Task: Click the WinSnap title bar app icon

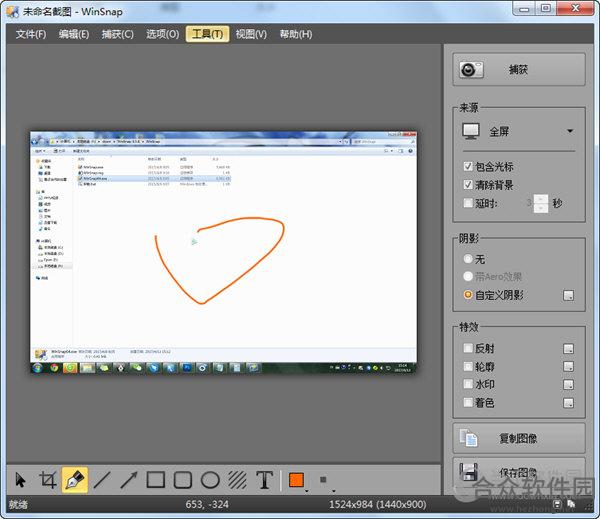Action: (x=13, y=11)
